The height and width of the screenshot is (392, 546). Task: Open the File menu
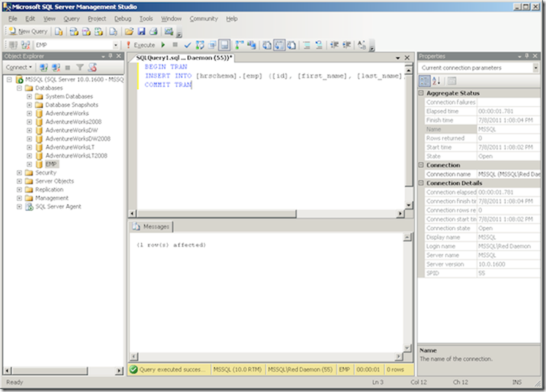coord(13,19)
